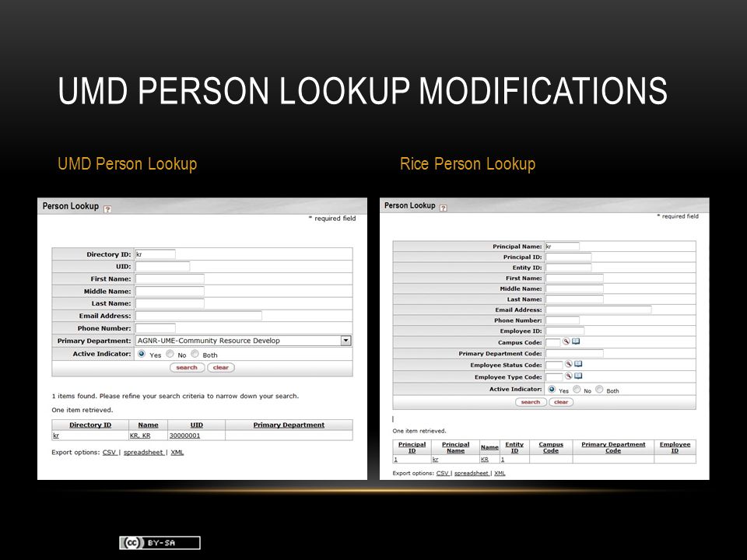The image size is (747, 560).
Task: Click the Employee Status Code book icon
Action: (x=578, y=364)
